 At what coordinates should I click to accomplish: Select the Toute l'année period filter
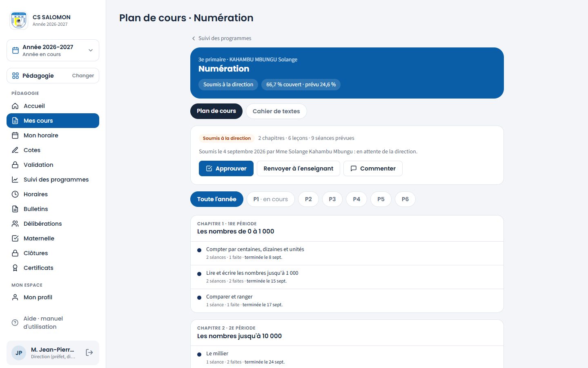coord(217,199)
